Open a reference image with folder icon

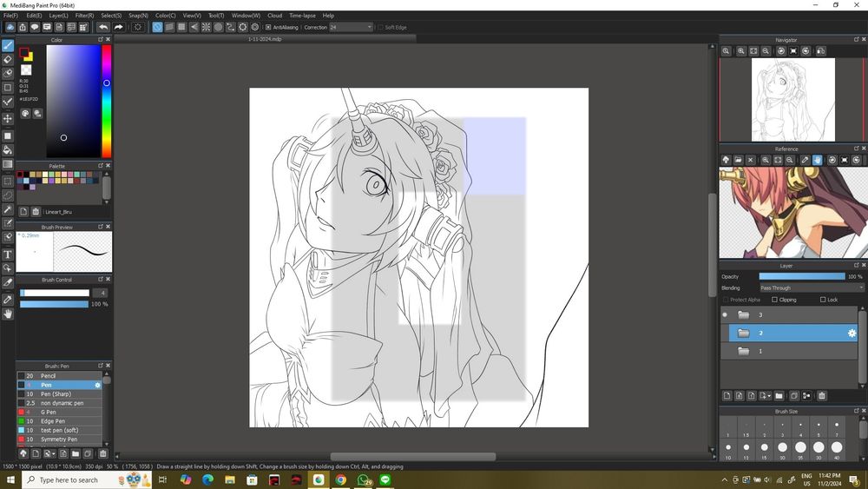(x=738, y=160)
